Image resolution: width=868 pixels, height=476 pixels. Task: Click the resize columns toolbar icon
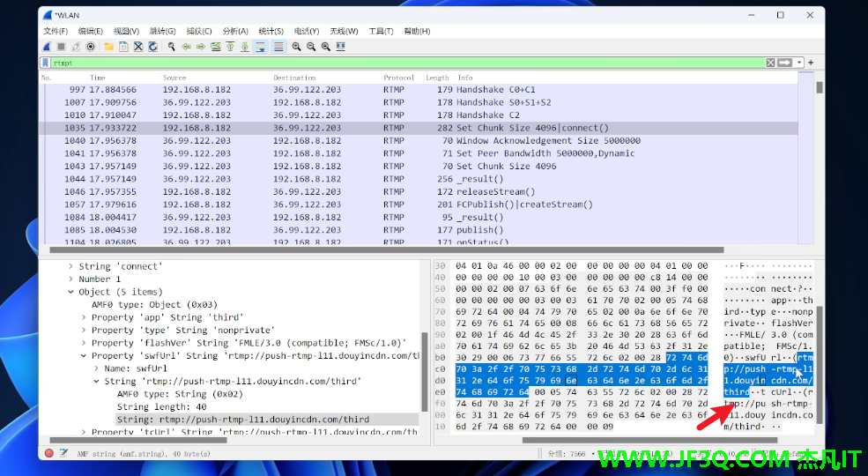click(341, 46)
